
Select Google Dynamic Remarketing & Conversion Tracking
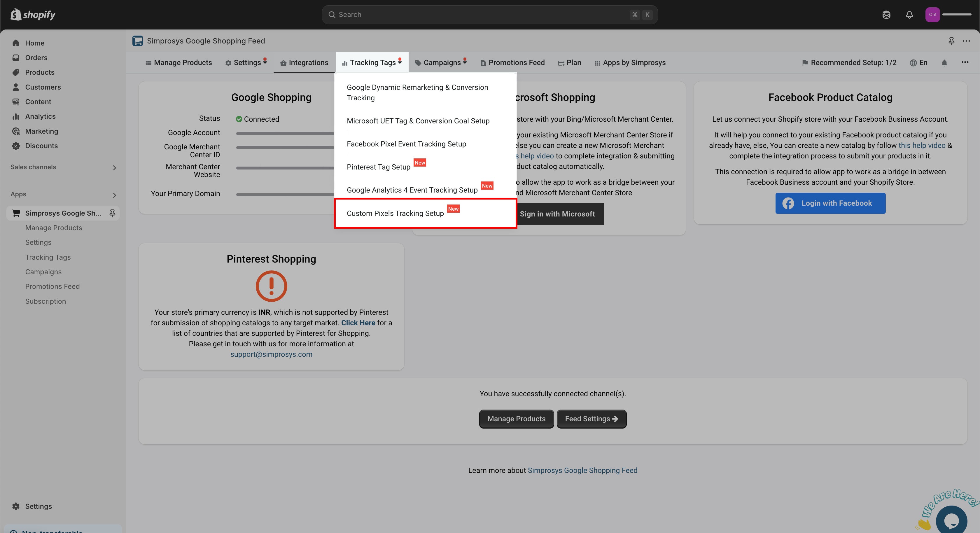(425, 92)
